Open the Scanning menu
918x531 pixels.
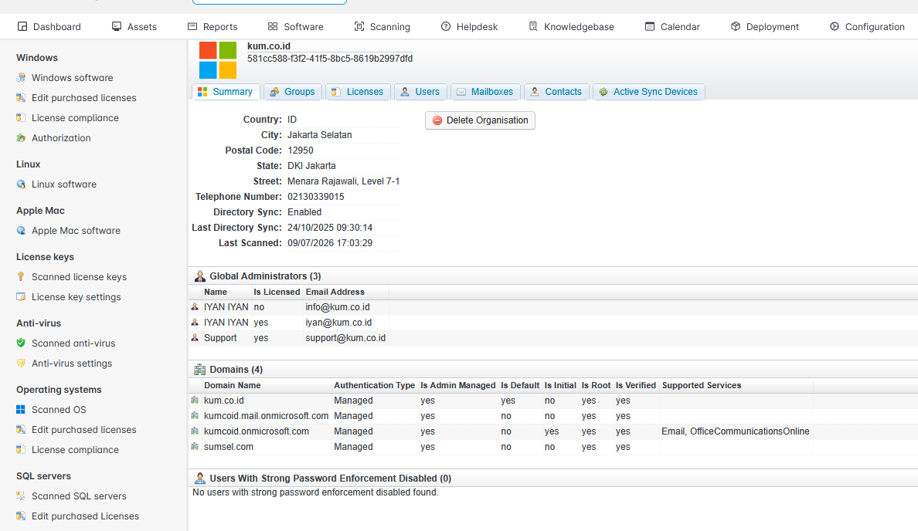click(x=382, y=26)
